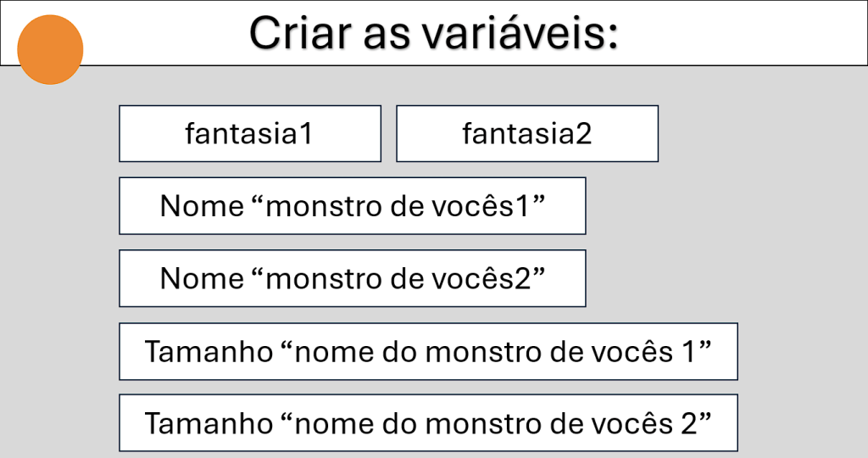Click the gray area left of the fantasia1 box
This screenshot has height=458, width=868.
click(x=59, y=133)
